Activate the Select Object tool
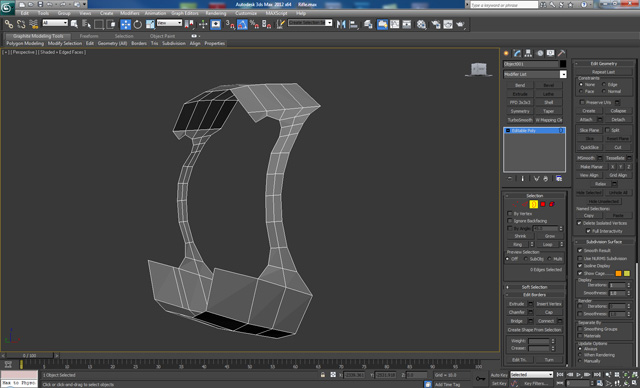 click(x=74, y=24)
